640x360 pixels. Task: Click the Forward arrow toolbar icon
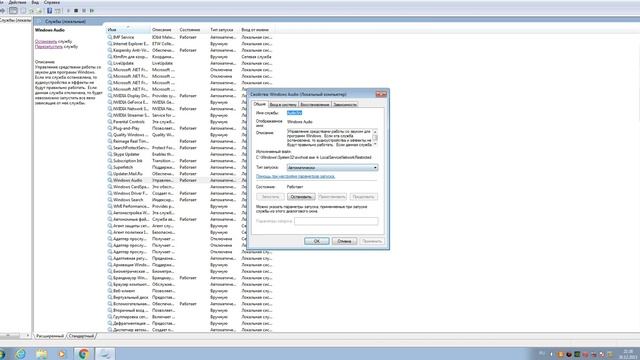[x=2, y=11]
